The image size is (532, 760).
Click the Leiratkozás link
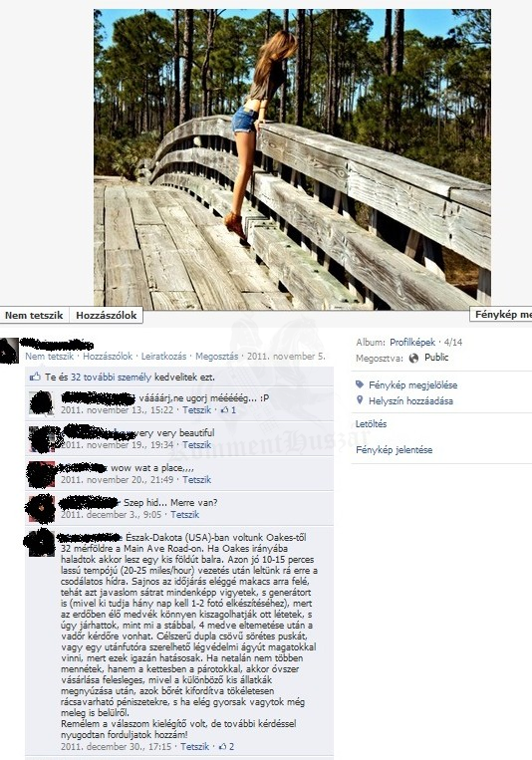(163, 357)
